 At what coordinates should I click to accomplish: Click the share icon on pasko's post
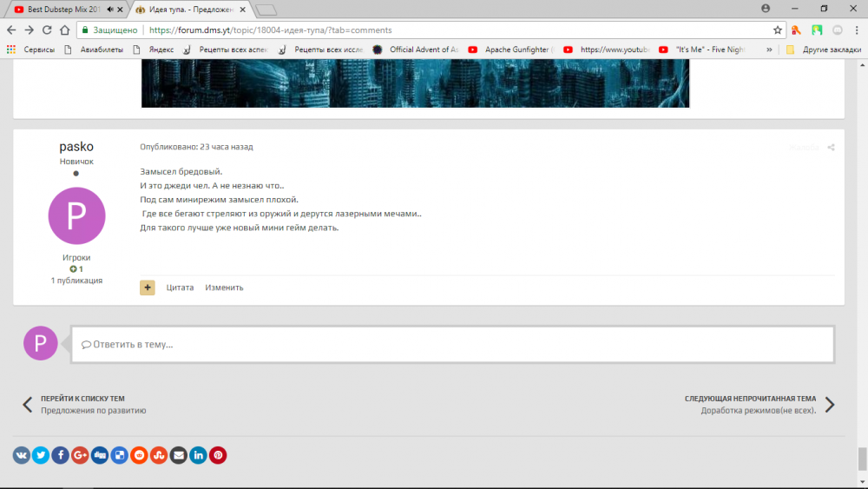(x=831, y=148)
